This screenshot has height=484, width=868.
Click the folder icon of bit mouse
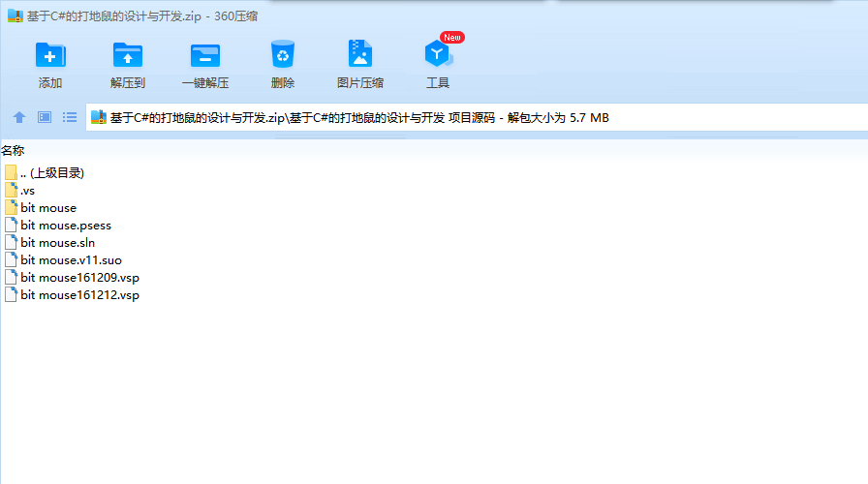11,208
